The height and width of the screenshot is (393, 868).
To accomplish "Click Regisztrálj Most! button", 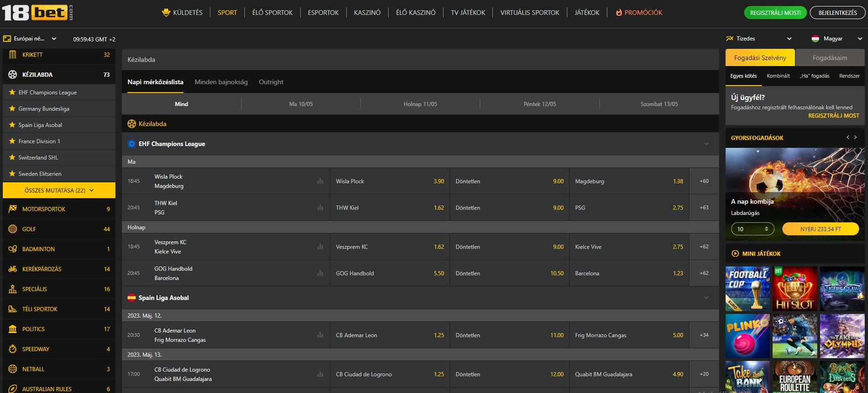I will pos(775,13).
